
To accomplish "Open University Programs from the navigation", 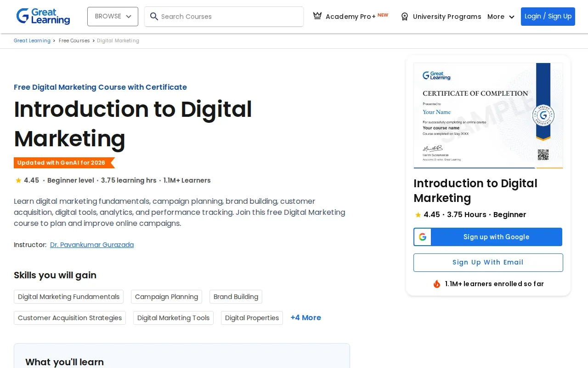I will (441, 17).
